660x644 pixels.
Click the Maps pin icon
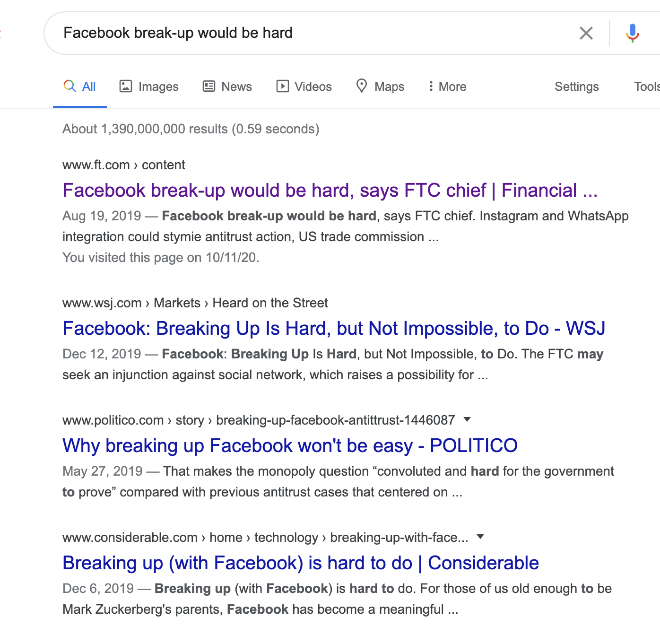pyautogui.click(x=362, y=86)
